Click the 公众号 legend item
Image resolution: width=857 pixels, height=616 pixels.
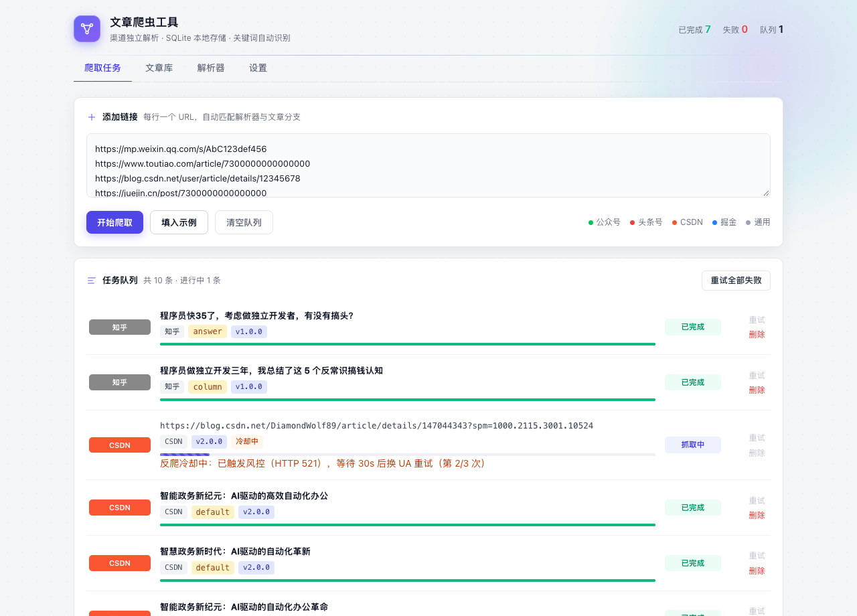605,222
